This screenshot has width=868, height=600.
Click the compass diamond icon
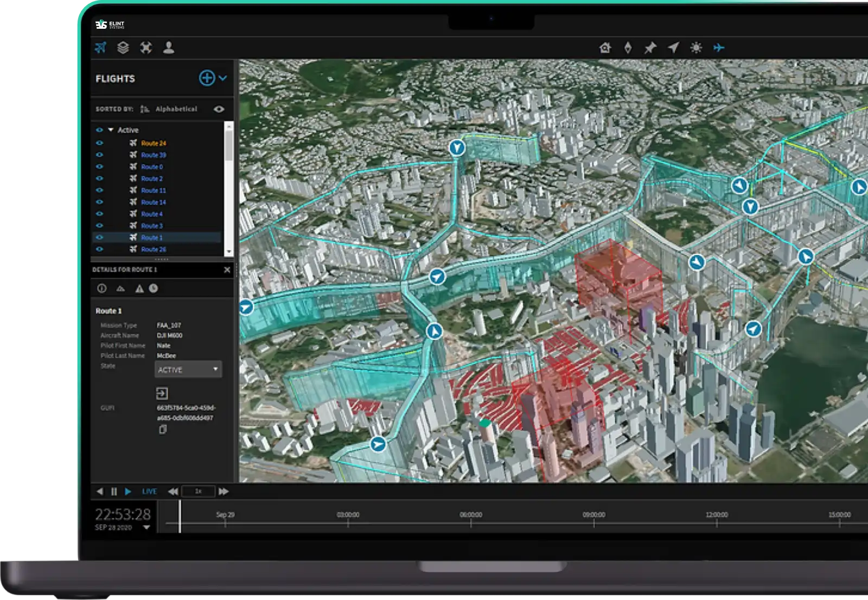628,48
